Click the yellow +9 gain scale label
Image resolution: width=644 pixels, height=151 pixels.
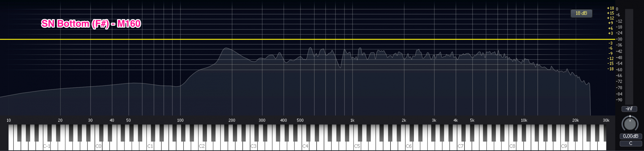610,23
